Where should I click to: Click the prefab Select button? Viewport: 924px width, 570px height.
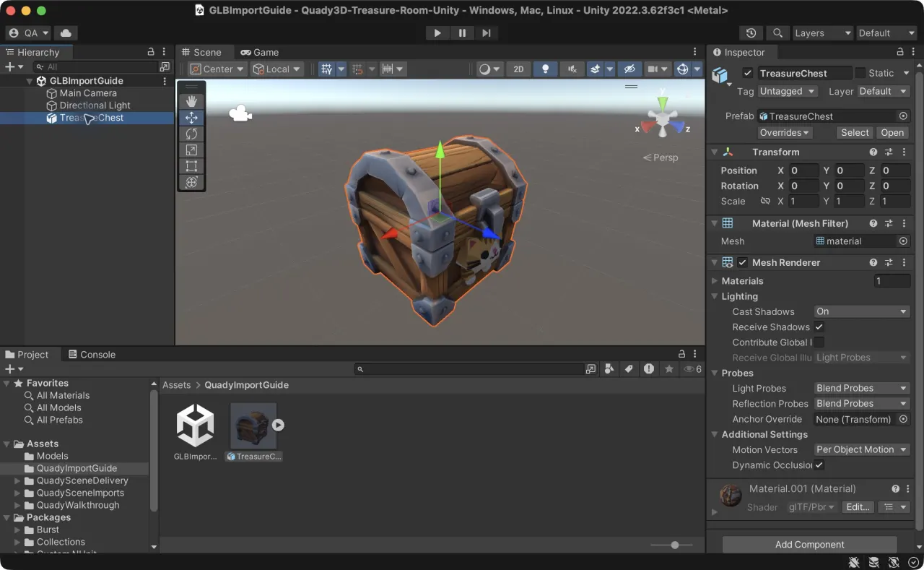coord(855,133)
